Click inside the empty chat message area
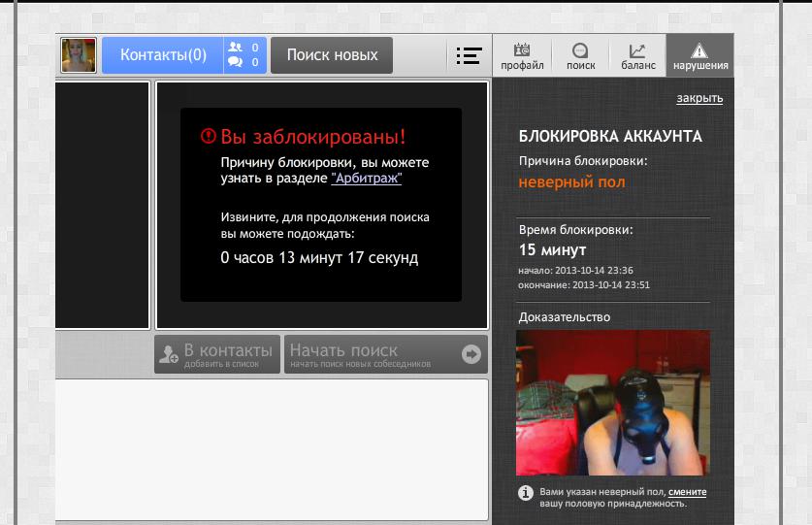This screenshot has height=525, width=812. pos(272,449)
